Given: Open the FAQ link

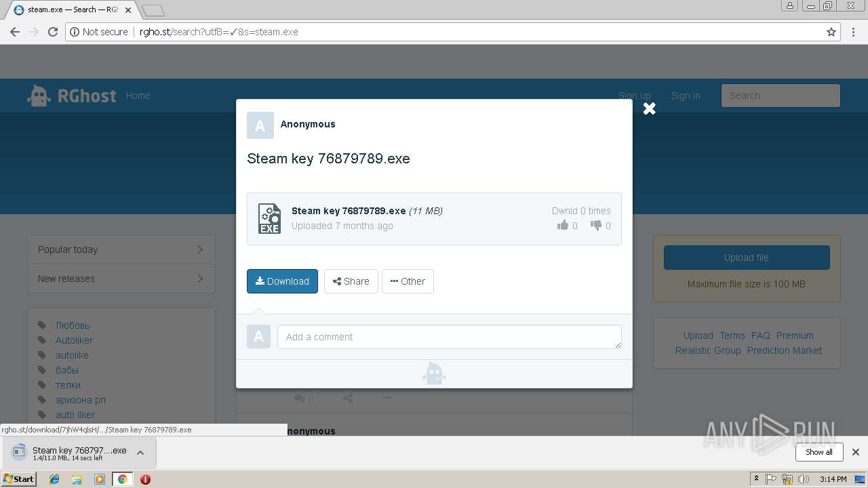Looking at the screenshot, I should tap(761, 335).
